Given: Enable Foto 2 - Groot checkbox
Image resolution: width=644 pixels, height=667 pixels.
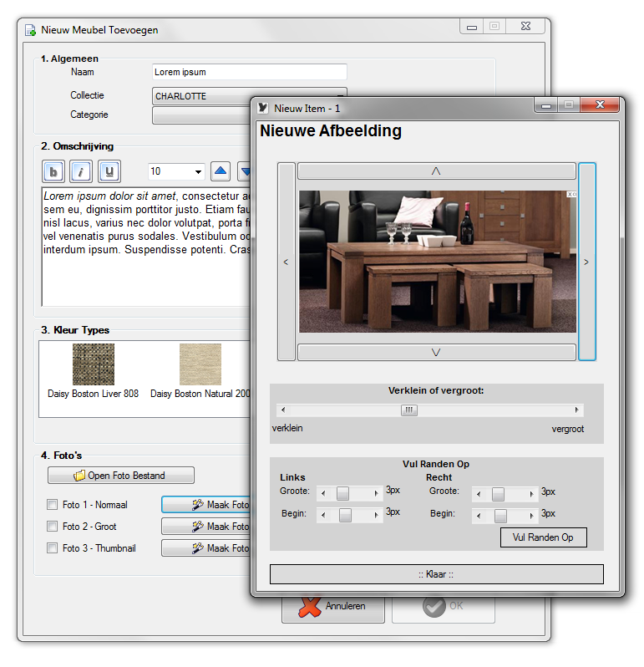Looking at the screenshot, I should (x=53, y=527).
